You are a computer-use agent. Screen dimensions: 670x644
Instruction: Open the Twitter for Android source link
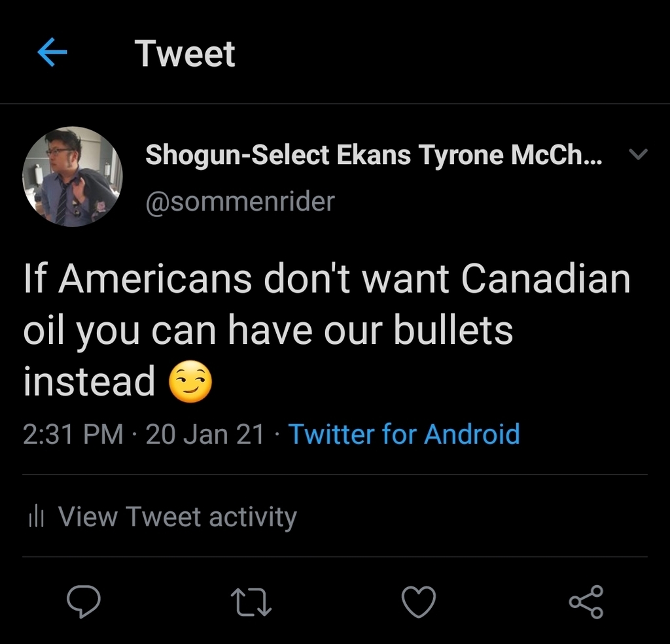pyautogui.click(x=404, y=434)
